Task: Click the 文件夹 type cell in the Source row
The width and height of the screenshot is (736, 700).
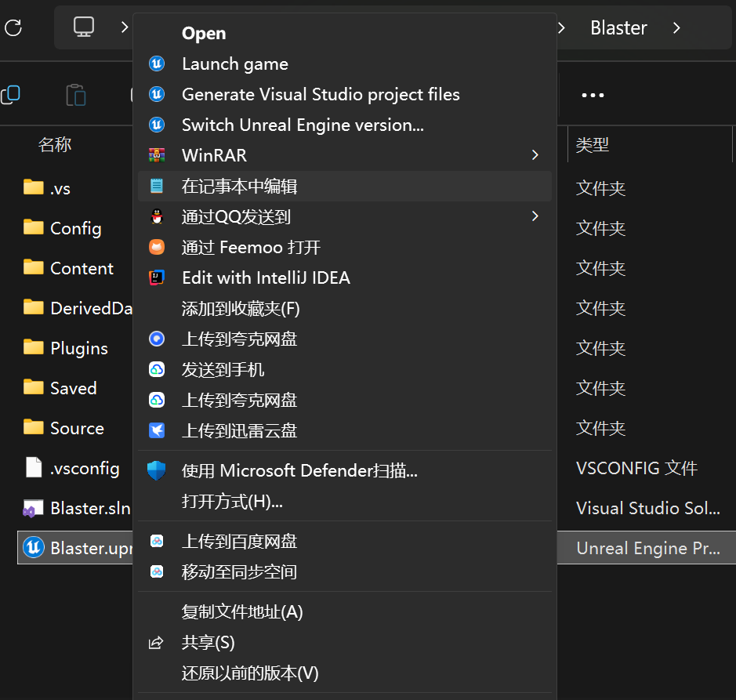Action: (x=601, y=428)
